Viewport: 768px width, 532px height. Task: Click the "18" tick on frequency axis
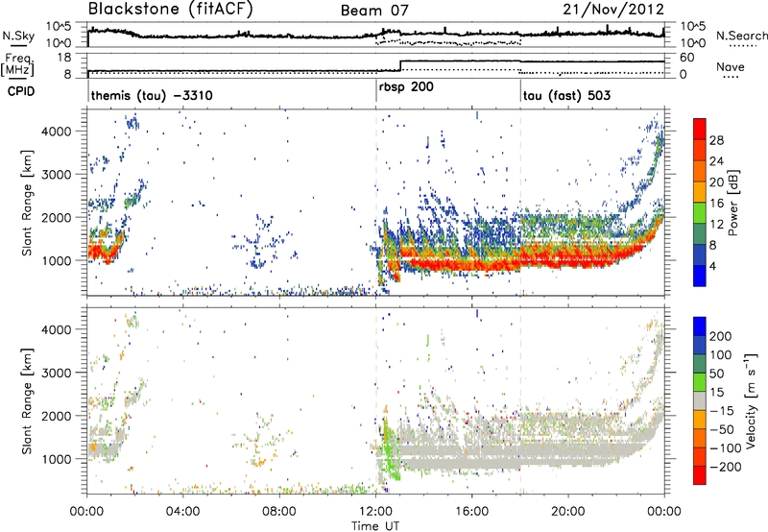64,58
